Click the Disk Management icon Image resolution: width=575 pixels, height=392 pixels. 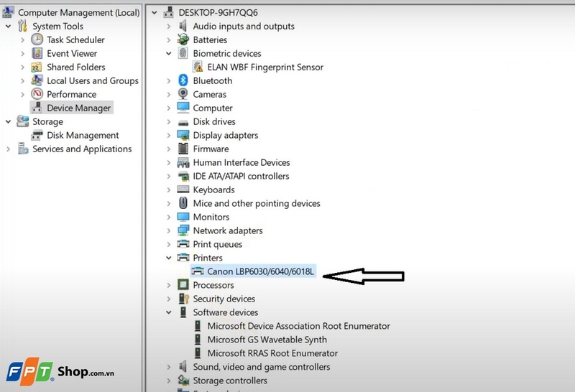pos(37,135)
